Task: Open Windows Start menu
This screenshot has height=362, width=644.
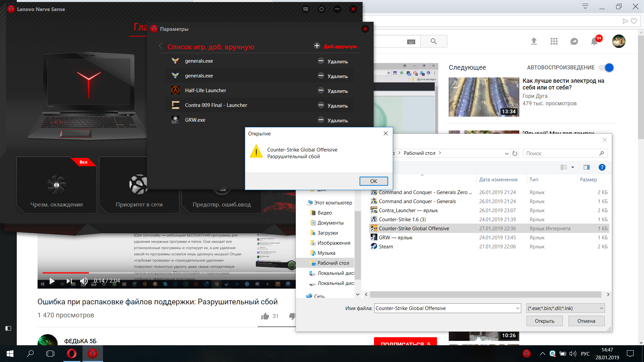Action: (x=10, y=354)
